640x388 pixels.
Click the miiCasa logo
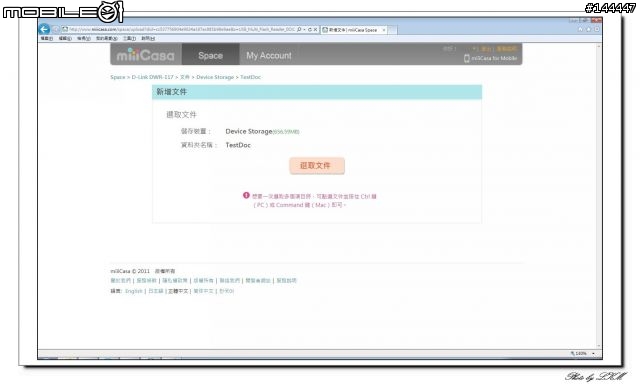point(145,55)
